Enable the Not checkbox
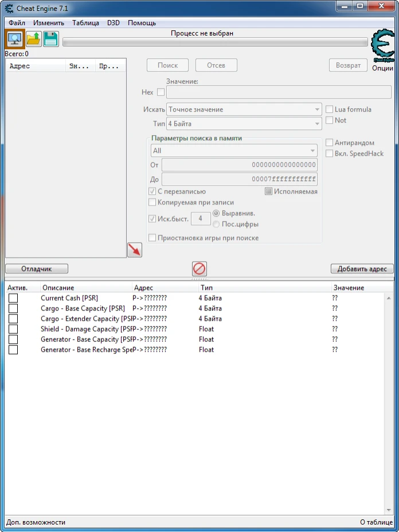The height and width of the screenshot is (532, 399). pos(330,120)
